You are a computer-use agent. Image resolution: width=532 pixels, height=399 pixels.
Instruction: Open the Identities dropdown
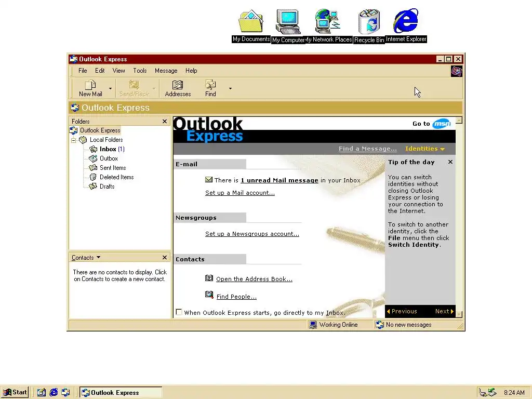(425, 149)
